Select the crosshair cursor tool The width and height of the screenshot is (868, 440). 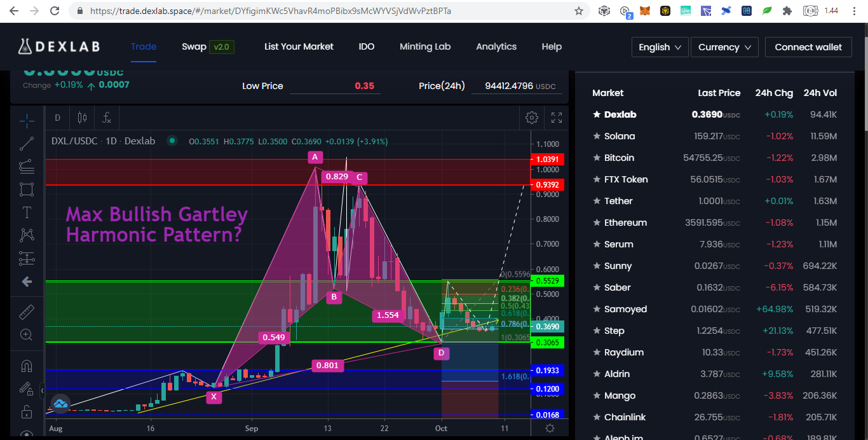pos(27,120)
